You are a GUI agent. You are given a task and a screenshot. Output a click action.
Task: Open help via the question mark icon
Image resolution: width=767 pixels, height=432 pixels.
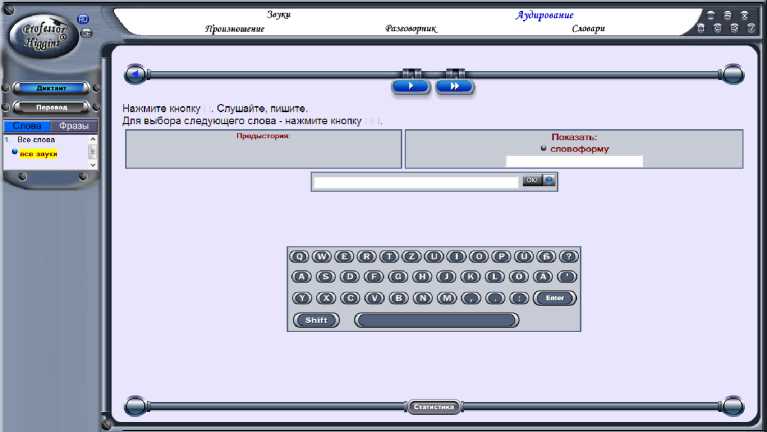pos(751,28)
